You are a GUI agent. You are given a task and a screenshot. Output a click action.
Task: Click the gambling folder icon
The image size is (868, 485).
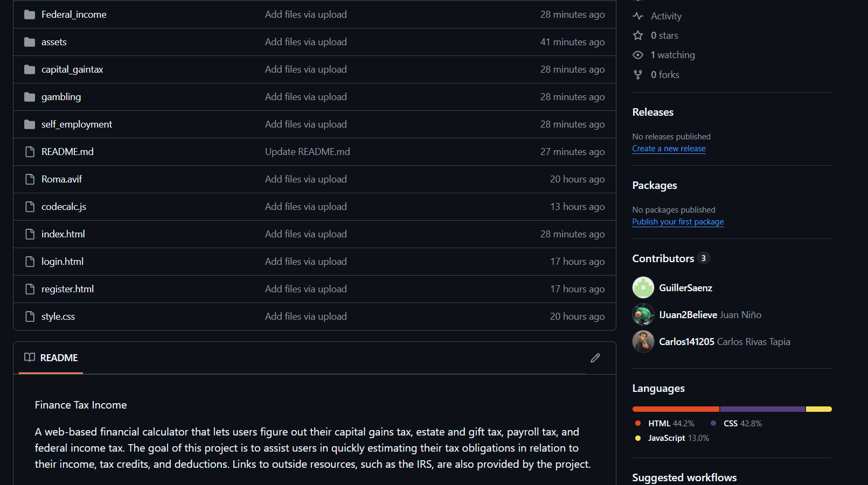point(30,97)
